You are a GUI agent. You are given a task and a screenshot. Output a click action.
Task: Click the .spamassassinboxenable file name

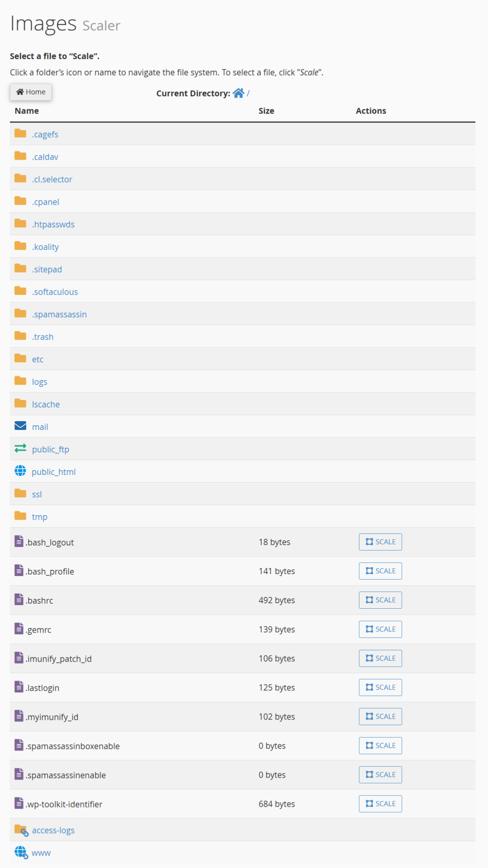coord(73,746)
